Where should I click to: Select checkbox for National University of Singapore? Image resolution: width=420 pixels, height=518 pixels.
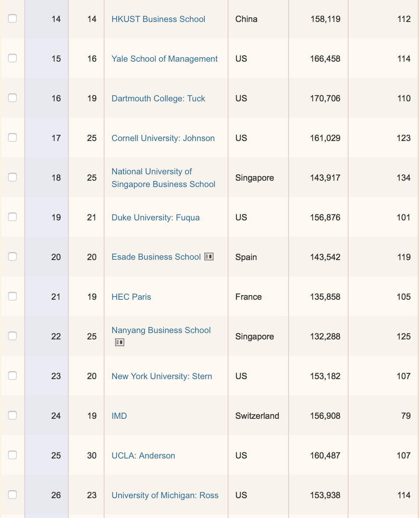(12, 177)
